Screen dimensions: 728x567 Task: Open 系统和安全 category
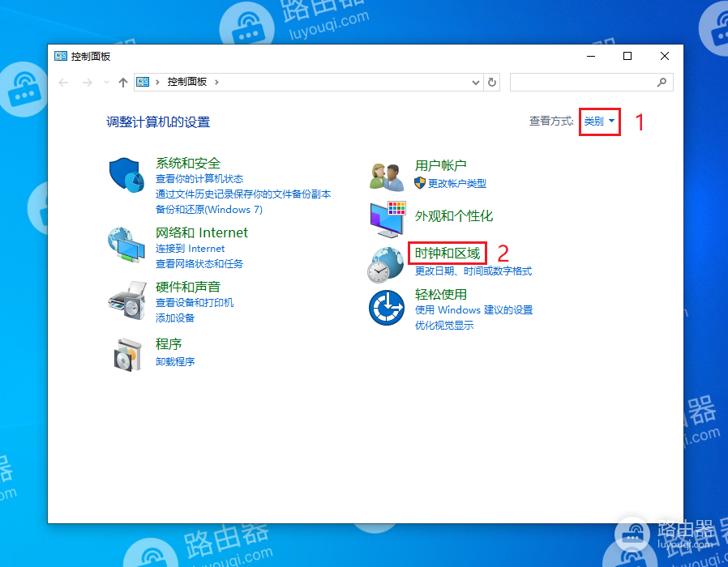(x=188, y=163)
